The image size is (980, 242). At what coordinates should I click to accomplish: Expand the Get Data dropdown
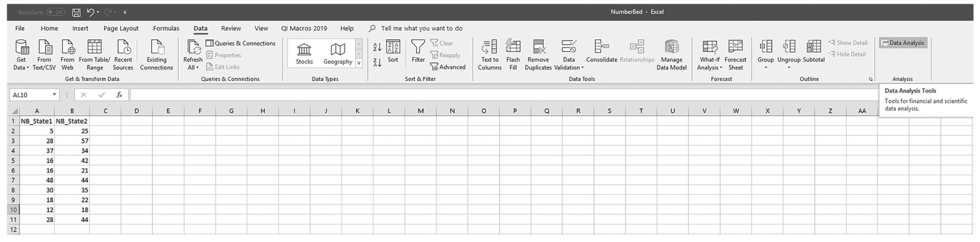21,54
